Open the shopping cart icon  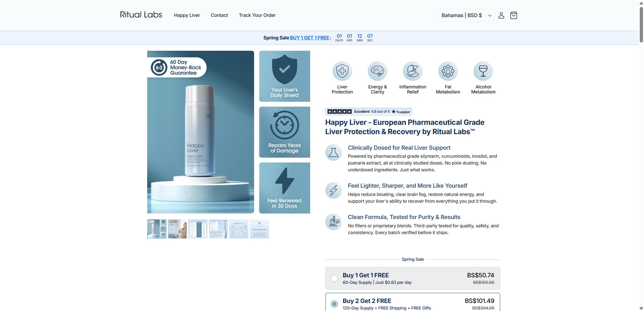[513, 15]
